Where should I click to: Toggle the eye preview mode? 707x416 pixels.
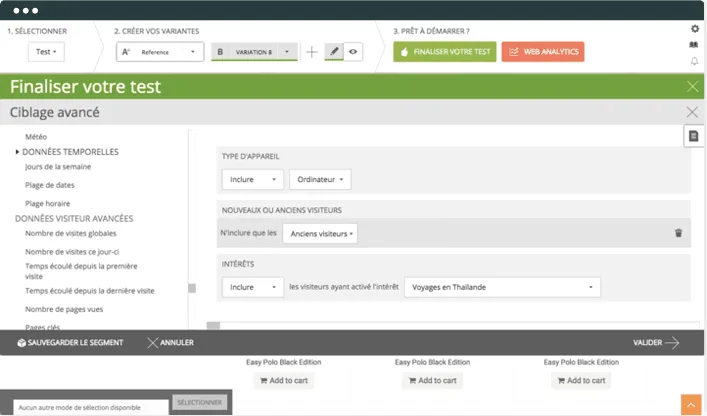[x=353, y=52]
